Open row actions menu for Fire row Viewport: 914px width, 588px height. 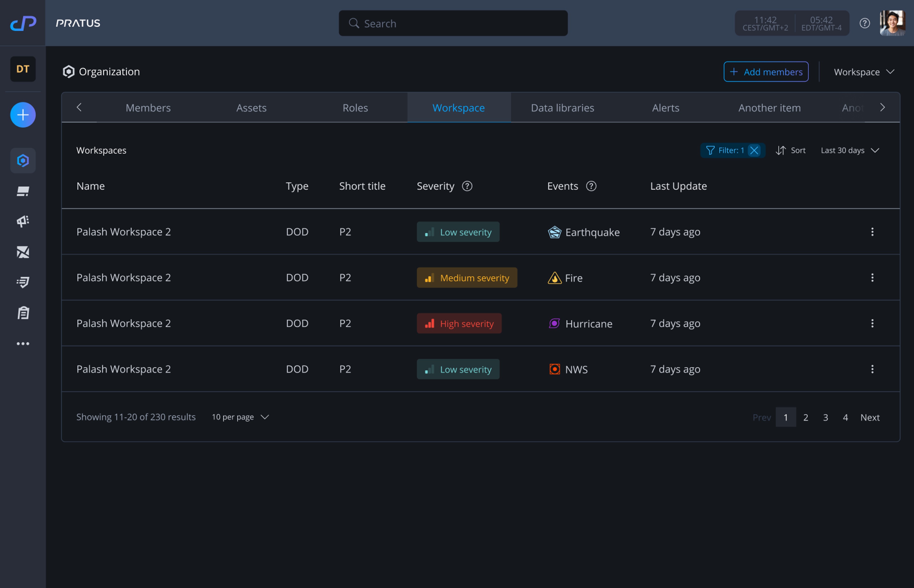pyautogui.click(x=872, y=278)
